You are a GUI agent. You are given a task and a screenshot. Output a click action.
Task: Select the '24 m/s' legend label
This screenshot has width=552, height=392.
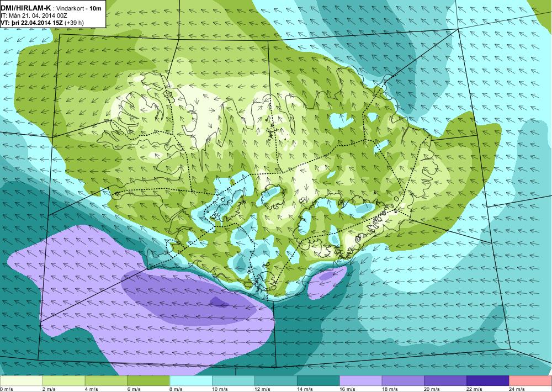[517, 389]
